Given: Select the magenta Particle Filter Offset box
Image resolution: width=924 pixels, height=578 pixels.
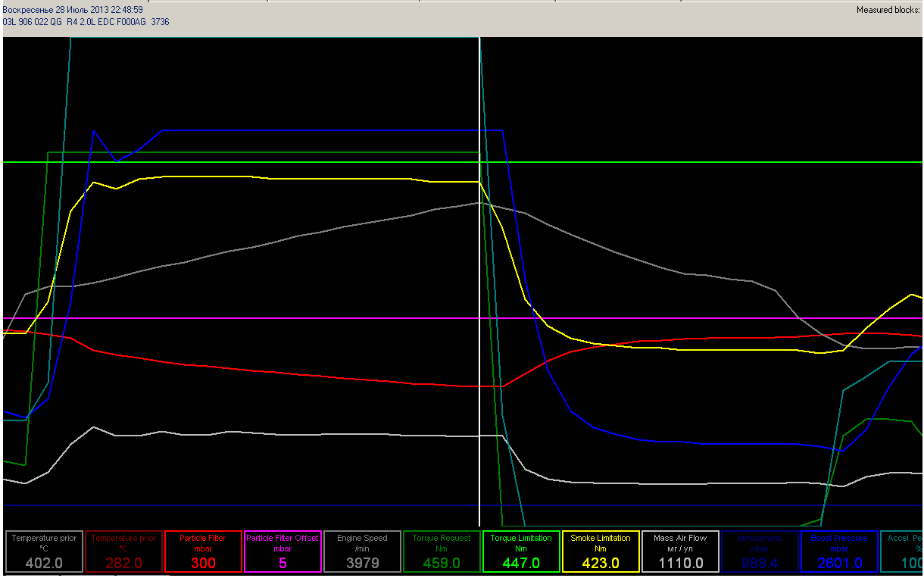Looking at the screenshot, I should coord(283,551).
